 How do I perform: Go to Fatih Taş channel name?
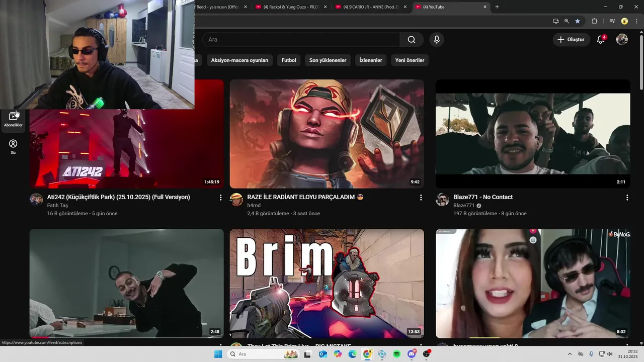[57, 206]
